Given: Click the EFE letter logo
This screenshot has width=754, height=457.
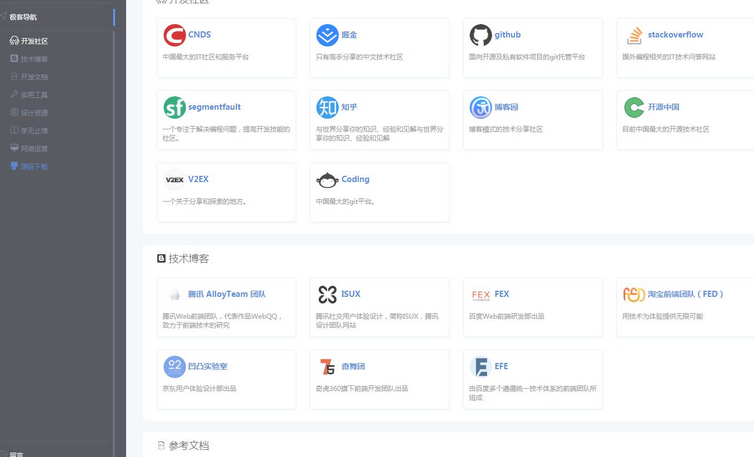Looking at the screenshot, I should (481, 367).
